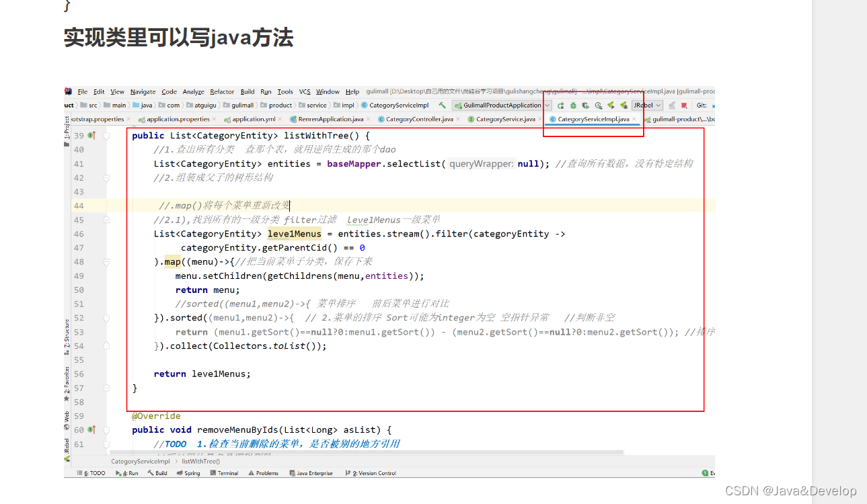Click the red Stop icon

[684, 106]
